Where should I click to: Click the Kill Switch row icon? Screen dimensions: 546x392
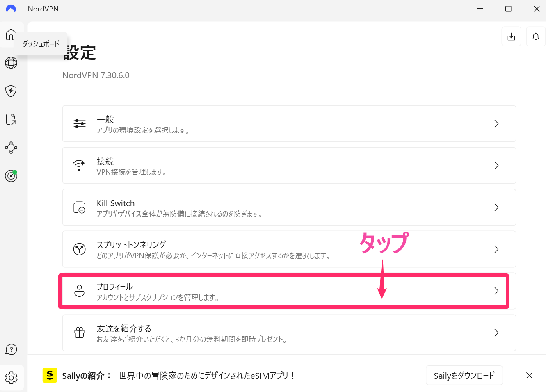point(79,207)
